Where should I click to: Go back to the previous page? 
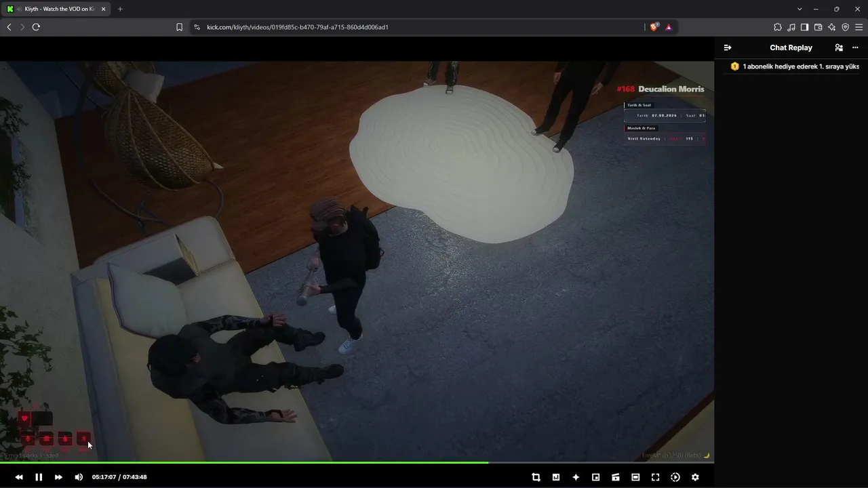pyautogui.click(x=9, y=27)
